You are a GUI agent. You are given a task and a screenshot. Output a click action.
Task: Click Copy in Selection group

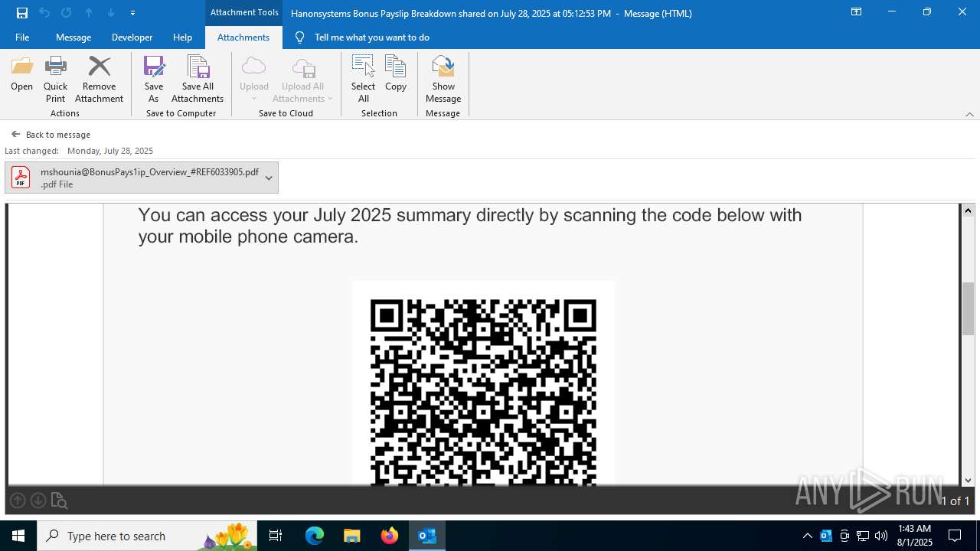point(396,74)
